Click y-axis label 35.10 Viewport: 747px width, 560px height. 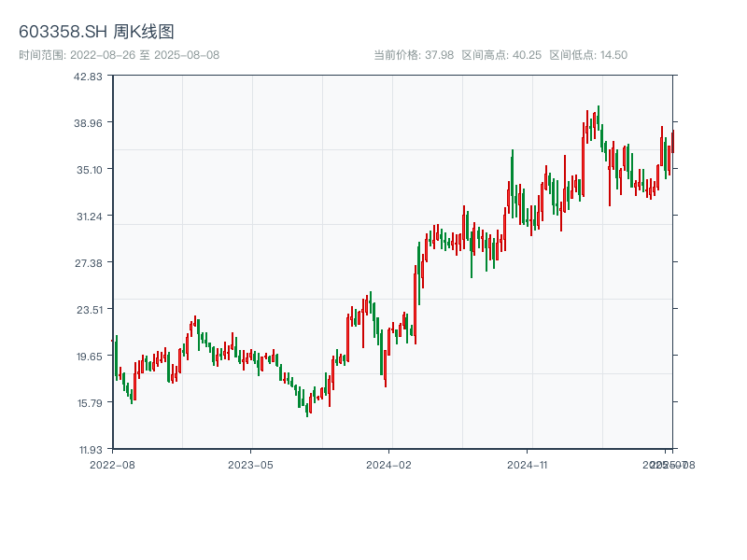click(90, 170)
